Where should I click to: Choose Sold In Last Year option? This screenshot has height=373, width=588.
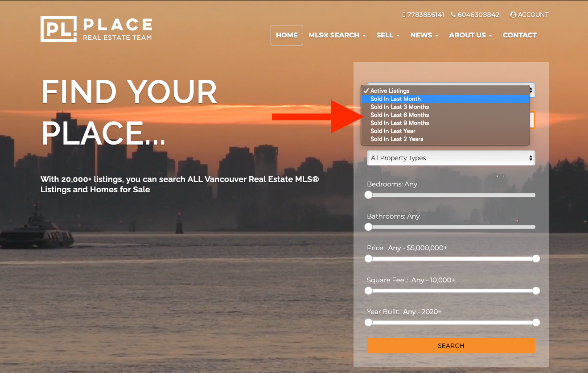pyautogui.click(x=445, y=131)
